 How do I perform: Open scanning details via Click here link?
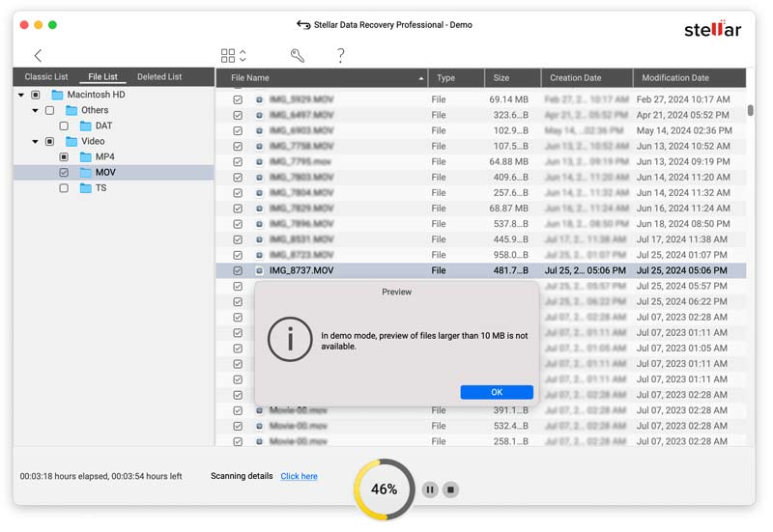[299, 476]
